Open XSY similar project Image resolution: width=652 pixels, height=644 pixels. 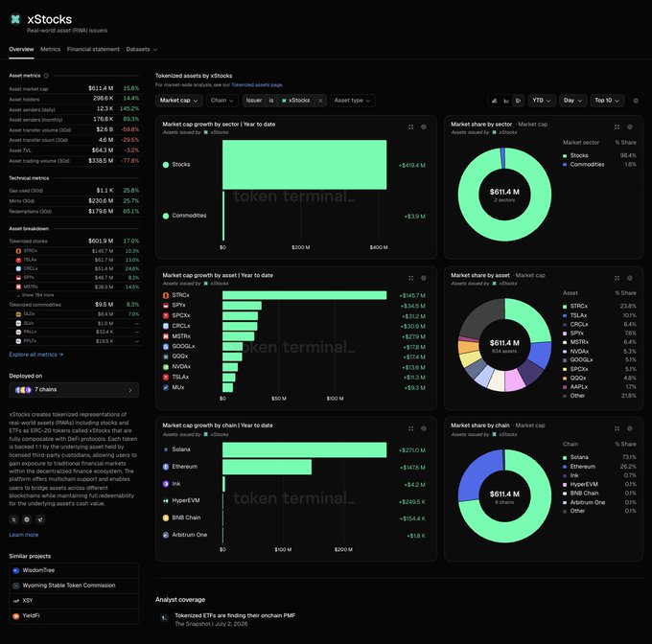(74, 601)
